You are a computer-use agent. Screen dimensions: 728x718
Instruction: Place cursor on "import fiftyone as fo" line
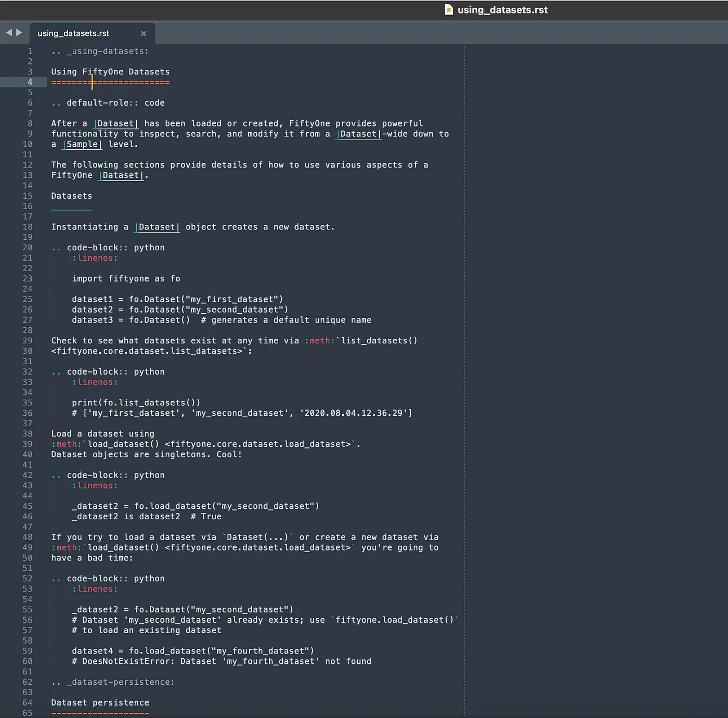point(126,279)
